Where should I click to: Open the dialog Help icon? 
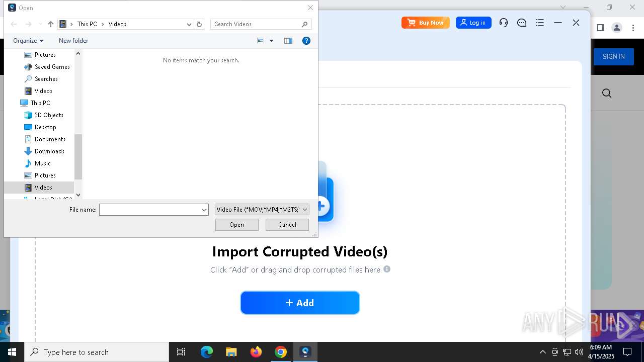pos(306,41)
